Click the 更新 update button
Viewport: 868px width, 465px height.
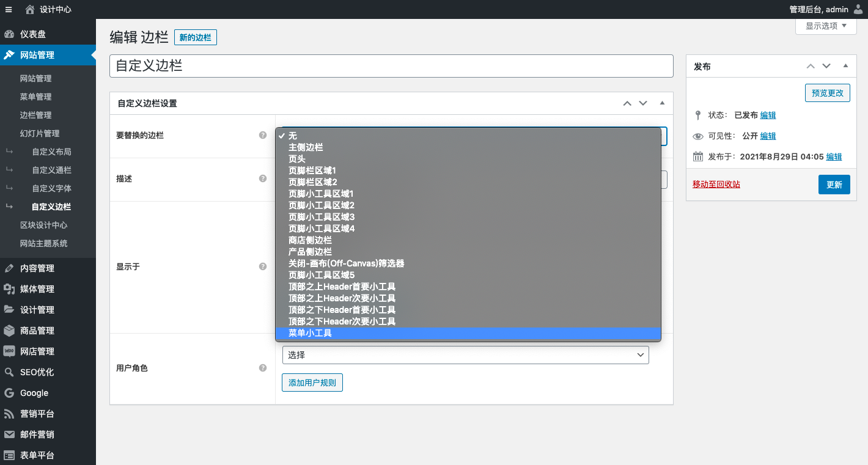pyautogui.click(x=834, y=185)
